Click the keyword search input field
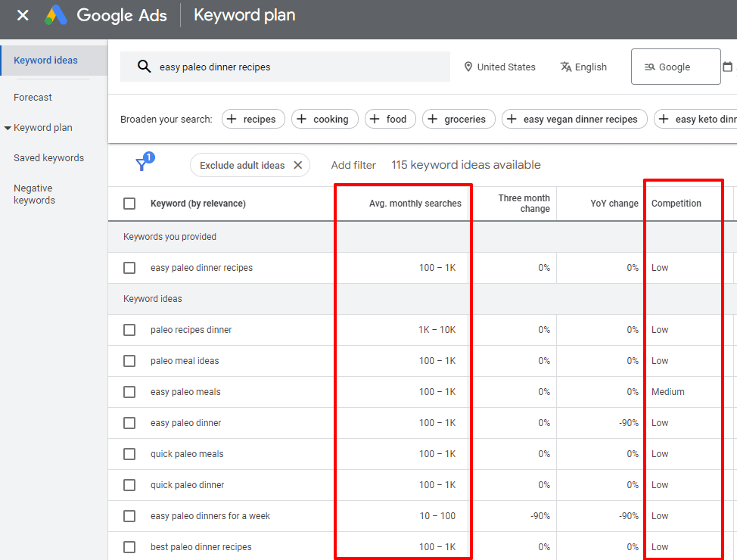Screen dimensions: 737x560 (x=295, y=67)
